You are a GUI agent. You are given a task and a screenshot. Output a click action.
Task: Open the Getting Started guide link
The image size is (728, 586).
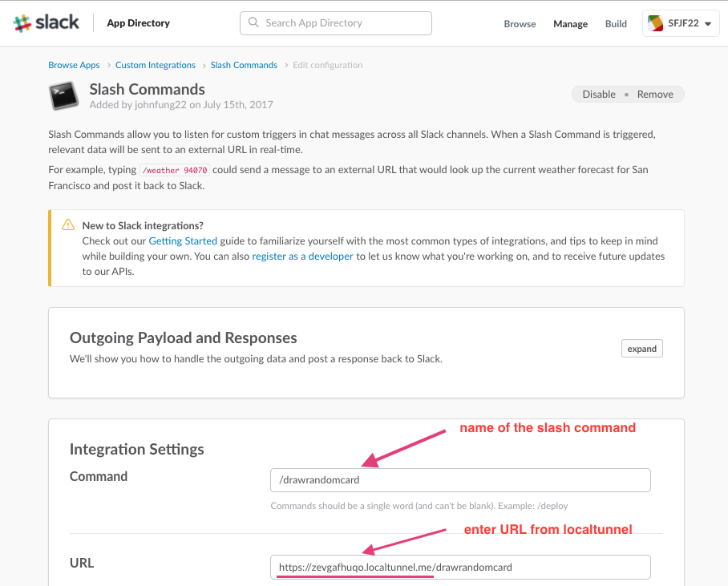(x=183, y=241)
